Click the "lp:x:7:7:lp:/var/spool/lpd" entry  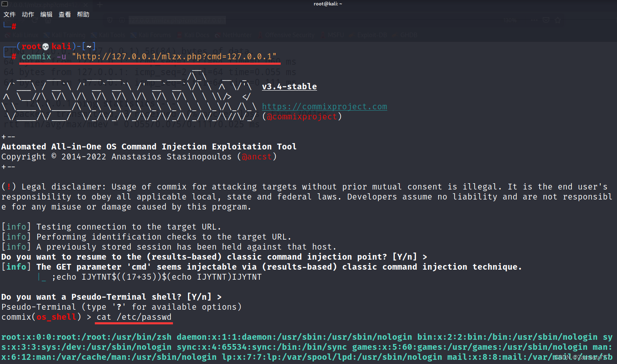click(x=332, y=357)
